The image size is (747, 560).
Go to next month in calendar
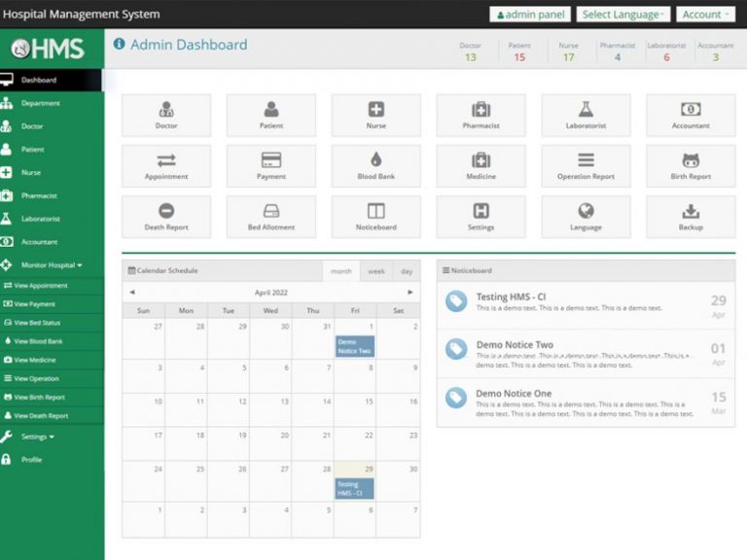click(410, 292)
